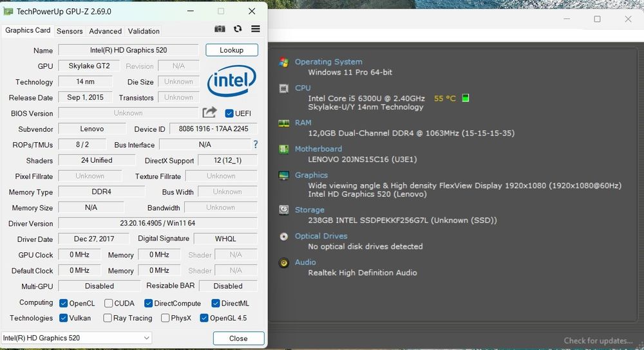Click the LENOVO 20JNS15C16 (U3E1) text
This screenshot has height=350, width=644.
point(362,160)
